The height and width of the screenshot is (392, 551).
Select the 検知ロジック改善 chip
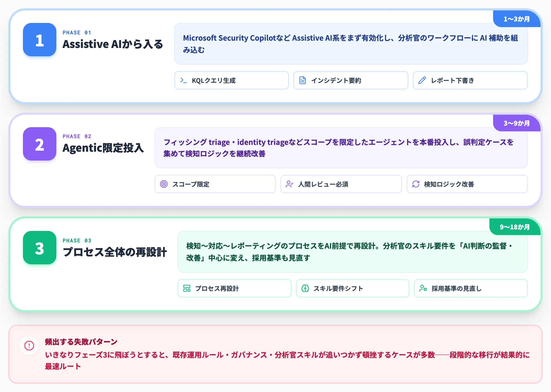pos(467,184)
